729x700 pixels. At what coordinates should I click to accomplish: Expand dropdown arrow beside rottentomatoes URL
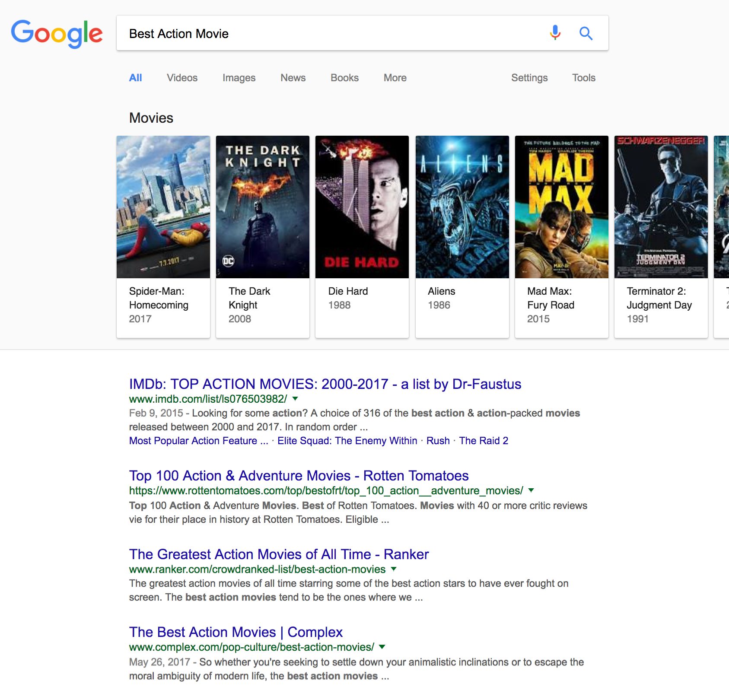pyautogui.click(x=531, y=490)
